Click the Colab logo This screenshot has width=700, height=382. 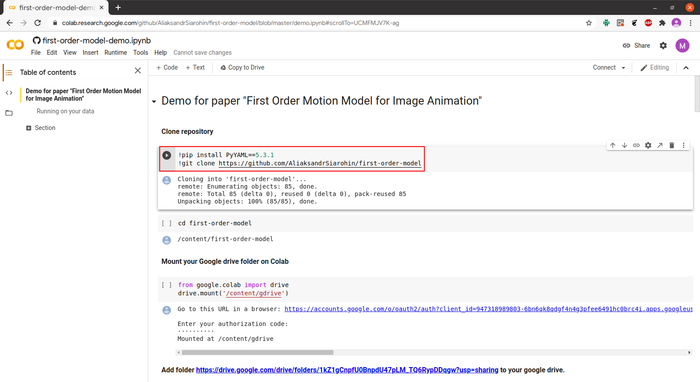click(15, 45)
